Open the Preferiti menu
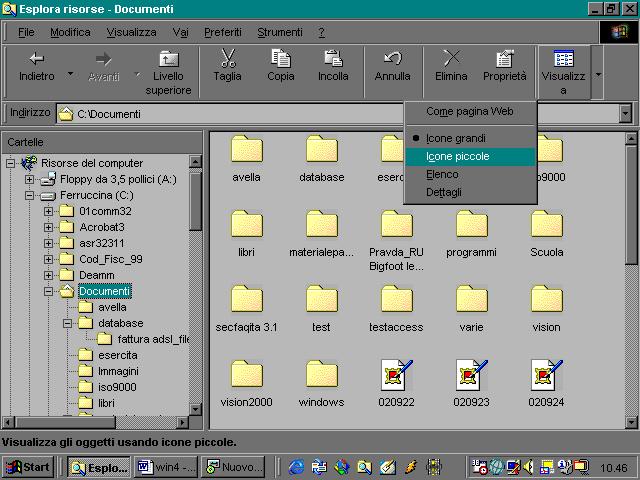This screenshot has height=480, width=640. [223, 32]
